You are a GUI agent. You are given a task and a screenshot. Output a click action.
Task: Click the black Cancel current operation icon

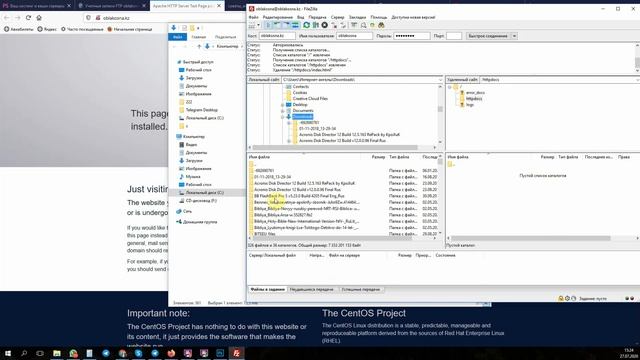click(324, 25)
